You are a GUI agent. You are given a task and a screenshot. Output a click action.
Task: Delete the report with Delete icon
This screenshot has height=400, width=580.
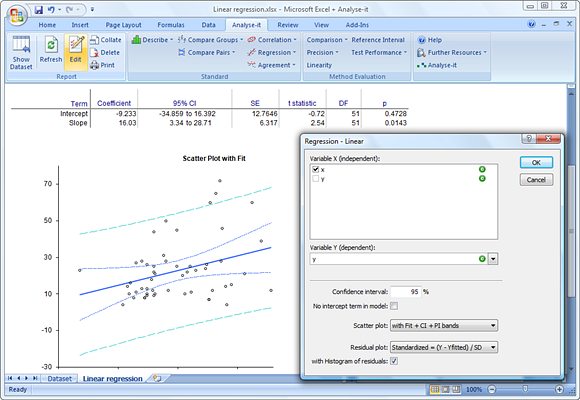click(105, 53)
